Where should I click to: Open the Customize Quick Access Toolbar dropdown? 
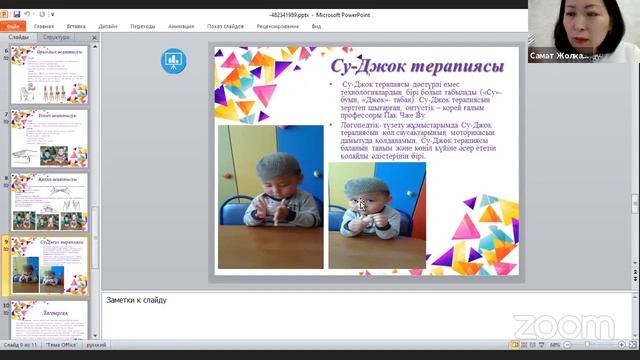[53, 15]
